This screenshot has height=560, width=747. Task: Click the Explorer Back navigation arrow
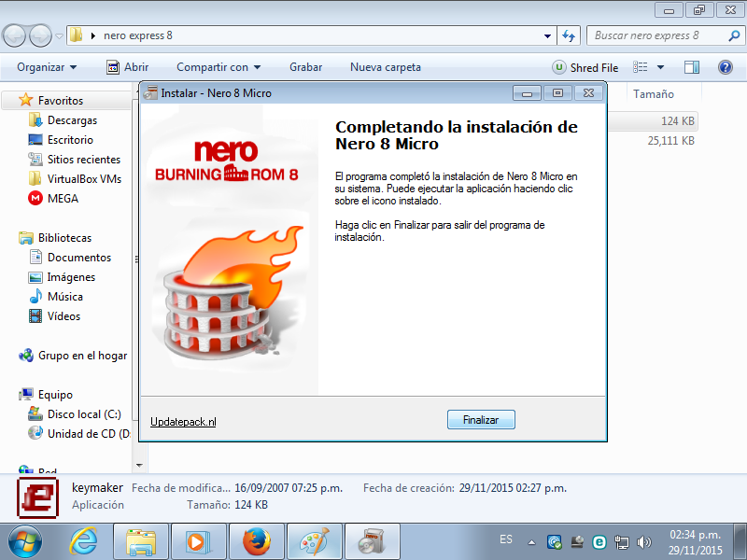pyautogui.click(x=14, y=35)
